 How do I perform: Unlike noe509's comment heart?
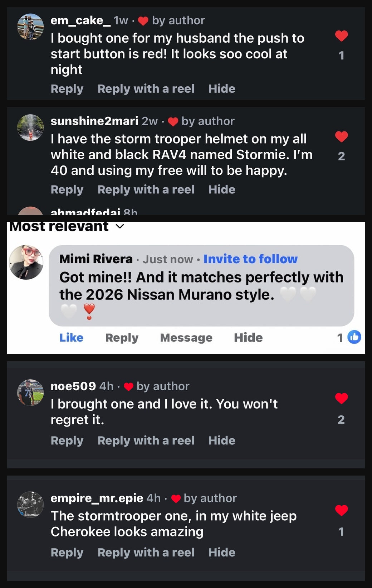pos(341,398)
